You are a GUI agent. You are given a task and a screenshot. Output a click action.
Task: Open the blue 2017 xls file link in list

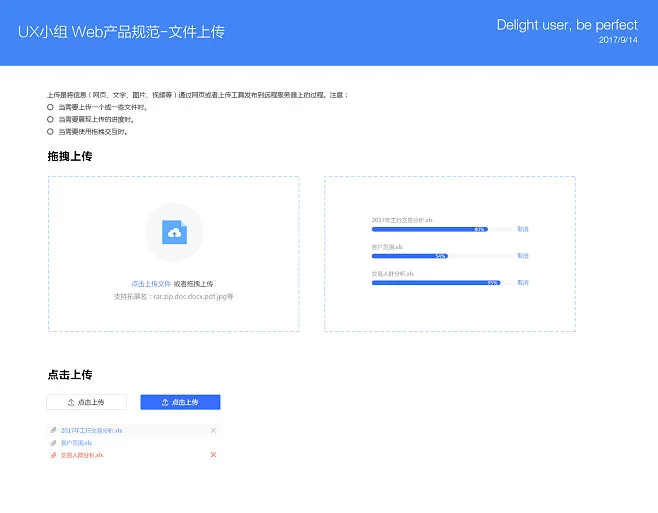pyautogui.click(x=91, y=430)
